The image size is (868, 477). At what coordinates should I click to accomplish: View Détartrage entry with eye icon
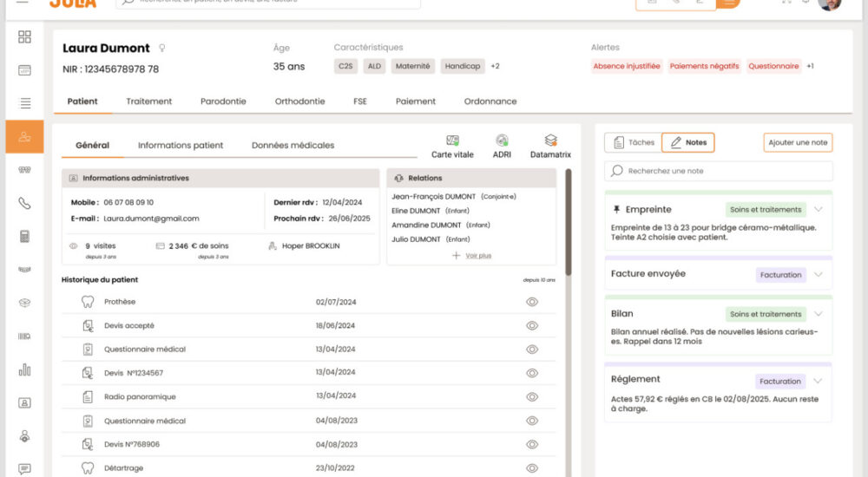point(532,468)
